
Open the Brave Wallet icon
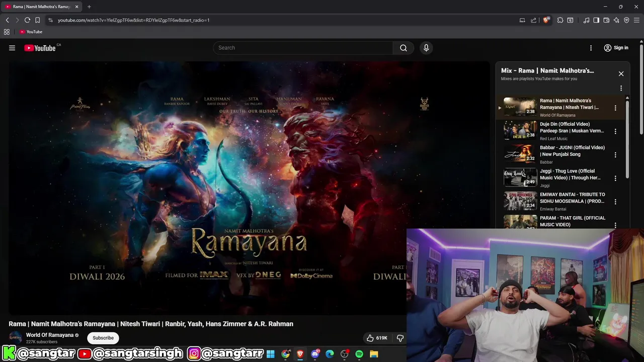(x=606, y=20)
